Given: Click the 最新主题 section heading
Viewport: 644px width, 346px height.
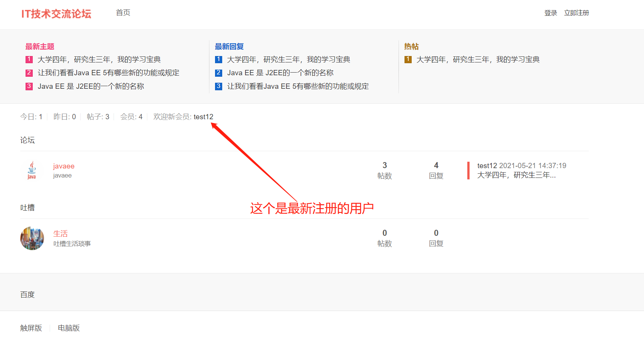Looking at the screenshot, I should [40, 46].
